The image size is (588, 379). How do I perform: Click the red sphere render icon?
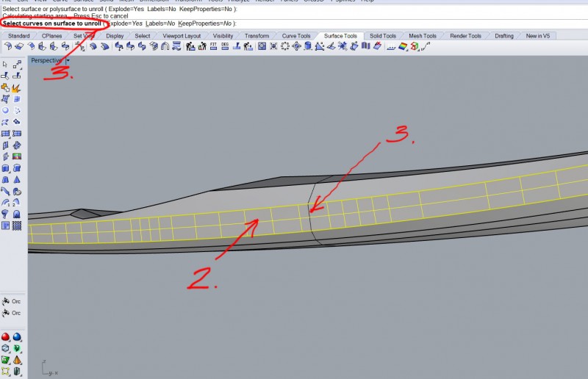tap(5, 336)
